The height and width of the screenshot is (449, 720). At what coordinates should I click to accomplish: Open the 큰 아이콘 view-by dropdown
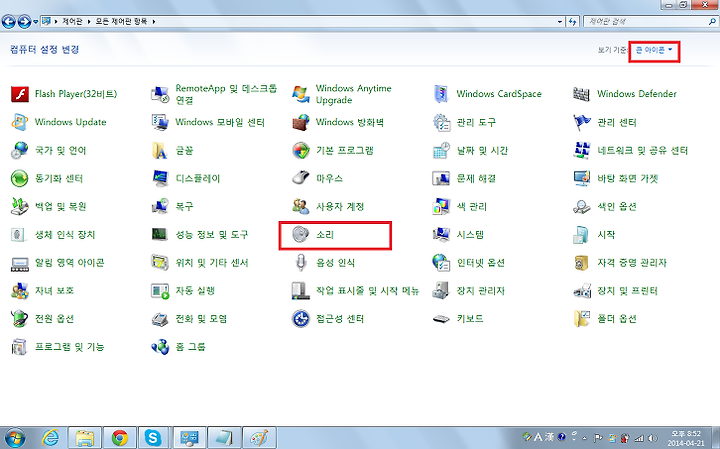tap(654, 50)
